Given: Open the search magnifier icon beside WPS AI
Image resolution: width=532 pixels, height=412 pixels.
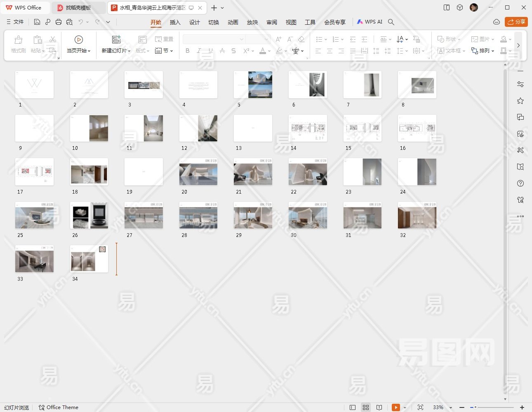Looking at the screenshot, I should 391,22.
